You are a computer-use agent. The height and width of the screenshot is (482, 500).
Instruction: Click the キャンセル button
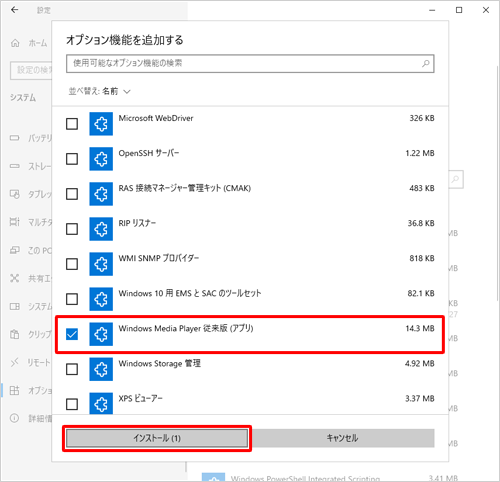coord(342,438)
